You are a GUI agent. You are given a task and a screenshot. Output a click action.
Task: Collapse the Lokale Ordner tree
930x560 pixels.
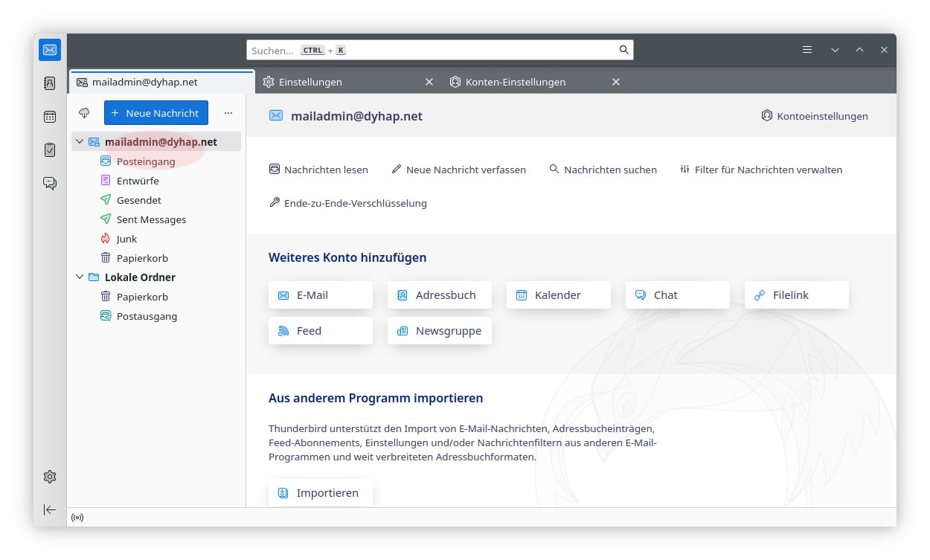[80, 277]
